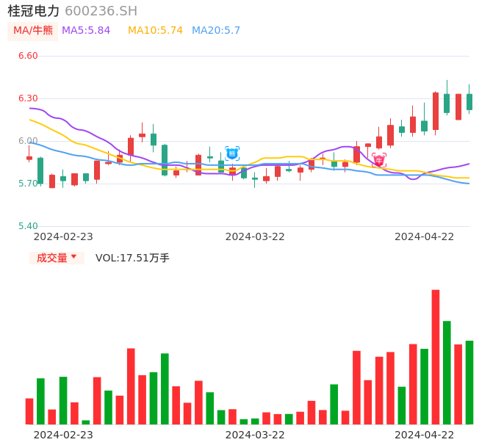Click the last green candlestick on the right

pyautogui.click(x=469, y=101)
